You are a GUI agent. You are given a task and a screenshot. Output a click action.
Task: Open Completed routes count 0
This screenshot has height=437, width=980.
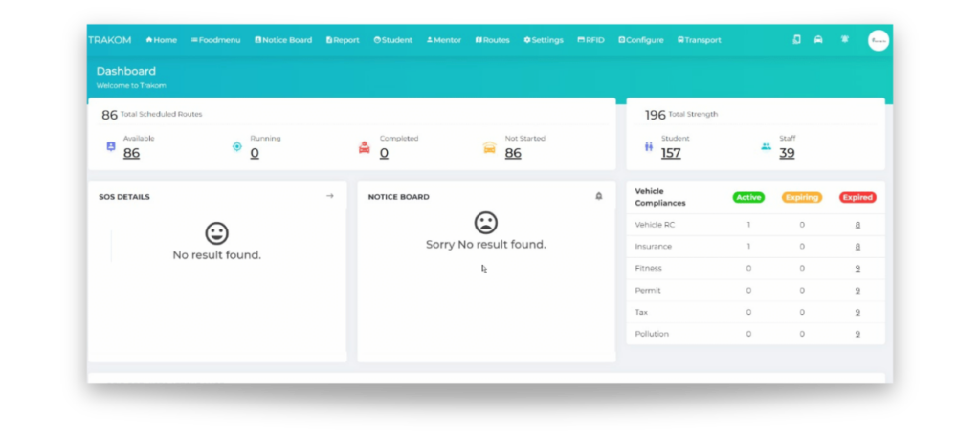click(384, 153)
